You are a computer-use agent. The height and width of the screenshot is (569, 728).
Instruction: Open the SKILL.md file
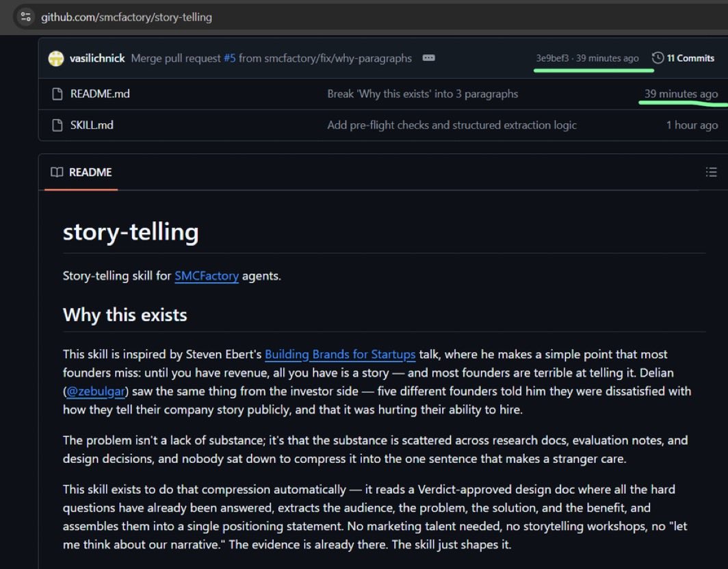pos(92,125)
